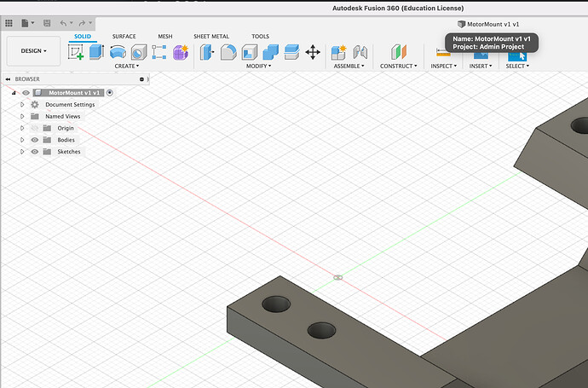This screenshot has width=588, height=388.
Task: Select the Move/Copy tool
Action: [313, 52]
